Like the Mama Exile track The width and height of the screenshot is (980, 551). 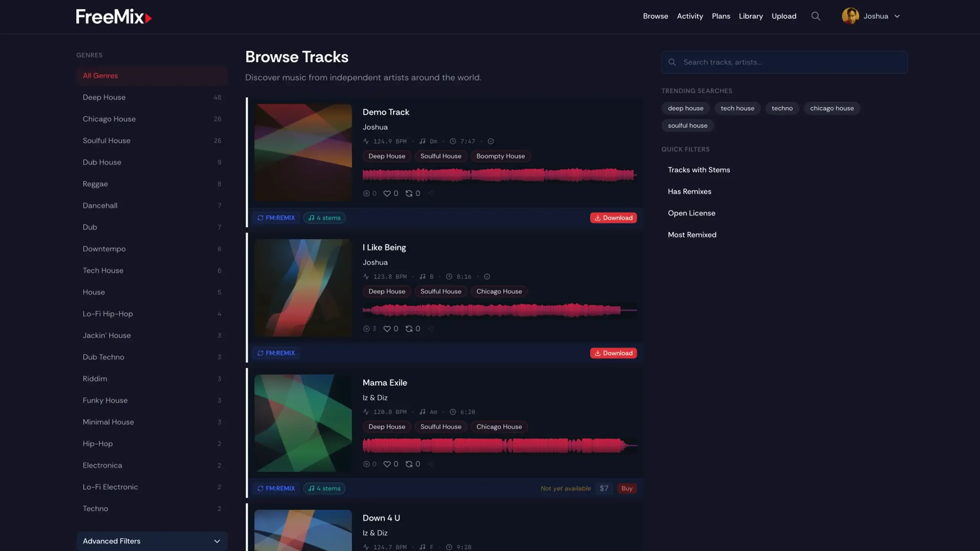387,464
